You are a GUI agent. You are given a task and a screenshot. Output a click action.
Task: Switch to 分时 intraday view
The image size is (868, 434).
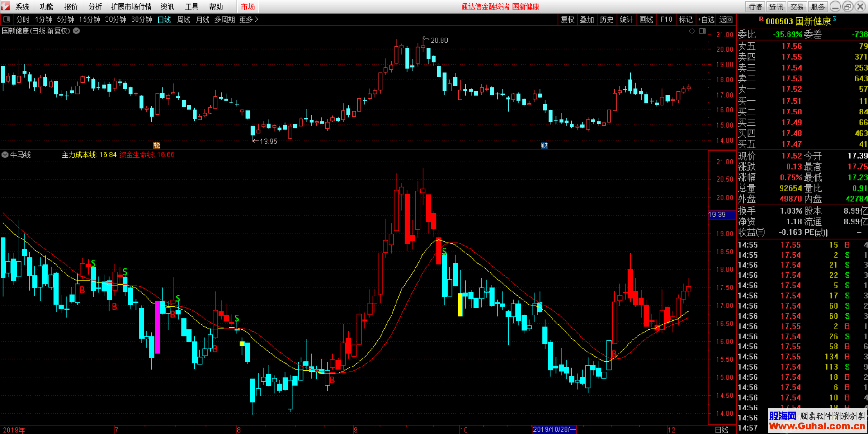pyautogui.click(x=23, y=19)
